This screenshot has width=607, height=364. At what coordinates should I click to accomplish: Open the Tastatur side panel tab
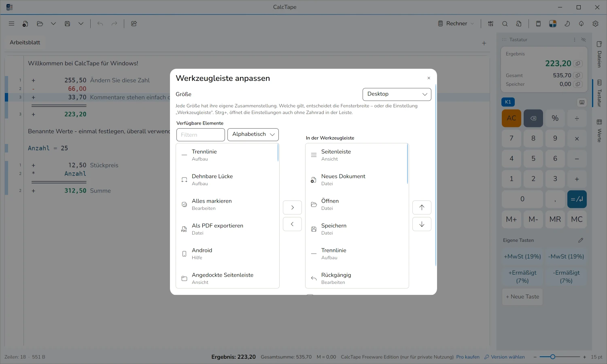(599, 93)
